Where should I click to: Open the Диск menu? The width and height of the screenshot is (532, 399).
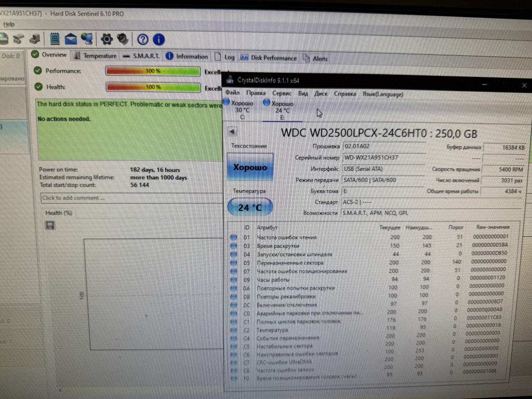[x=321, y=94]
